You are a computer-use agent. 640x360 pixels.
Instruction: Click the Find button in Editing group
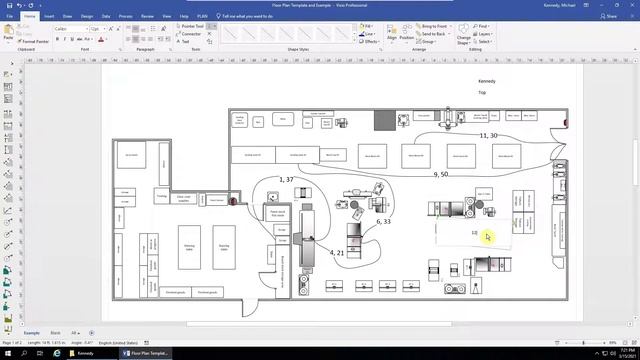(481, 26)
